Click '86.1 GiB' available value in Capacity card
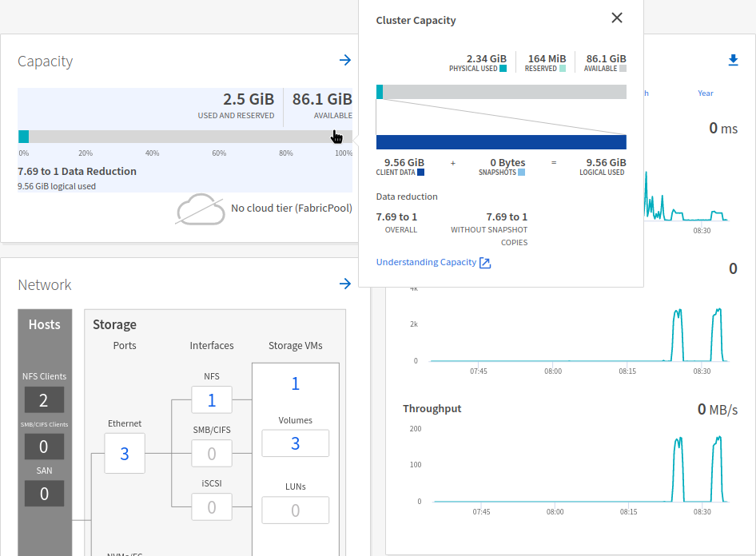Image resolution: width=756 pixels, height=556 pixels. tap(322, 99)
